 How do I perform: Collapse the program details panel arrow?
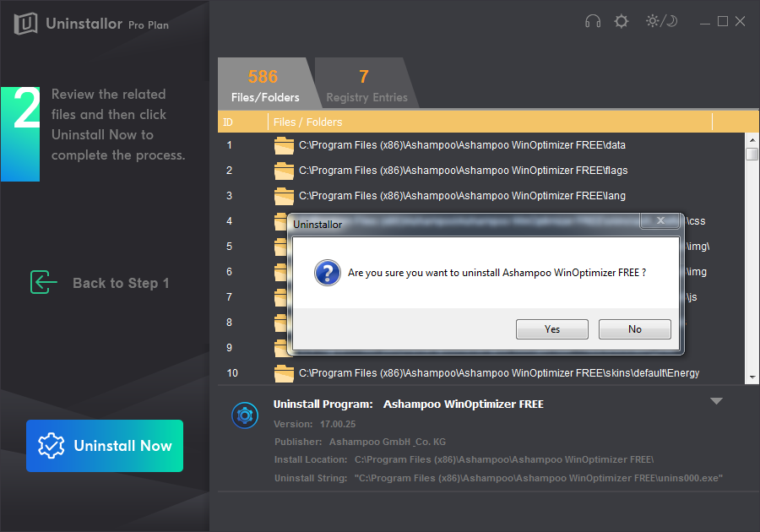[x=716, y=401]
